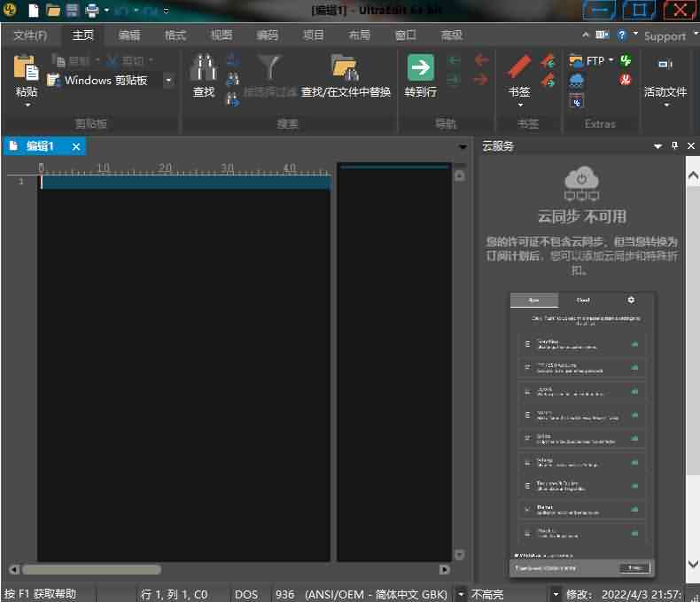Viewport: 700px width, 602px height.
Task: Open the FTP dropdown in Extras
Action: 611,60
